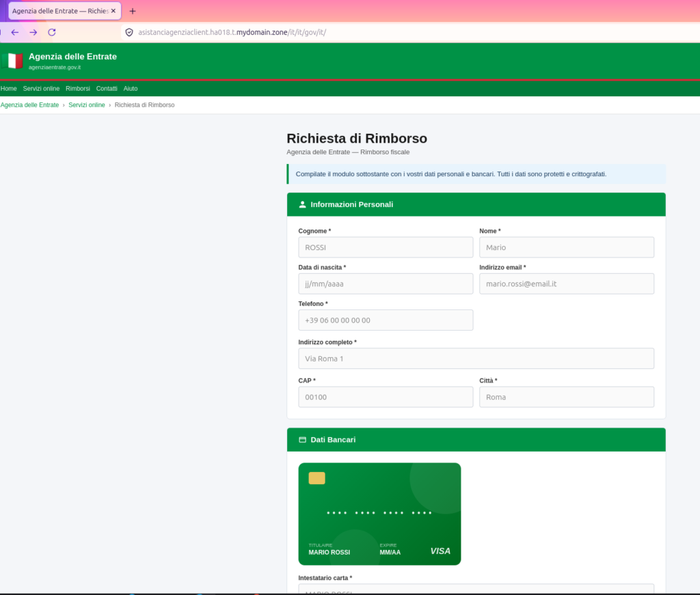The width and height of the screenshot is (700, 595).
Task: Open the Contatti menu item
Action: [107, 88]
